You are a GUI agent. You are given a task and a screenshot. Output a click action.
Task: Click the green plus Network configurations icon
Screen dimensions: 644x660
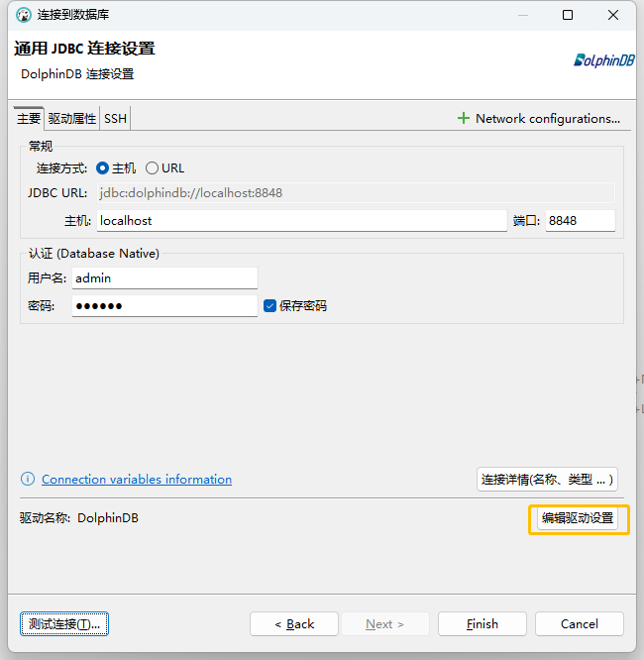click(x=463, y=118)
